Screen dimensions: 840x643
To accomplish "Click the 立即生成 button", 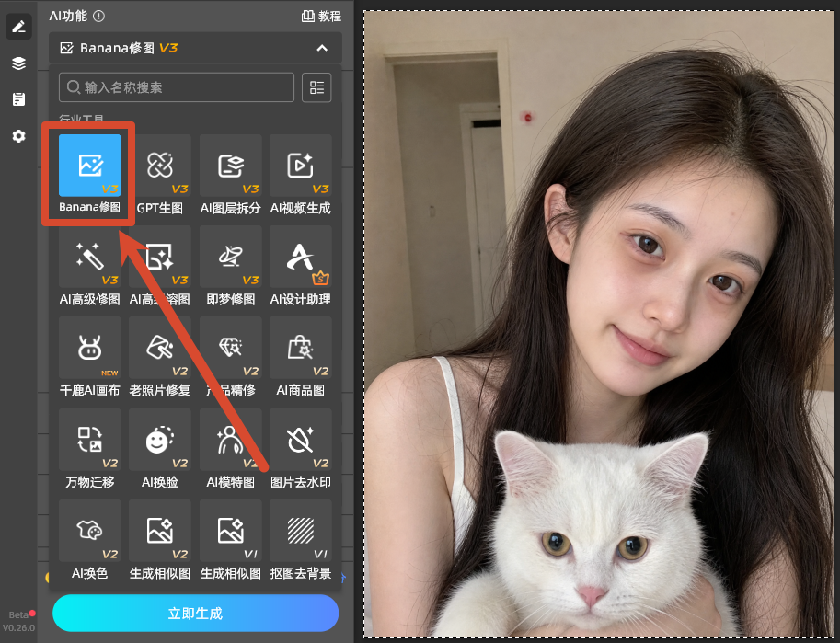I will point(196,613).
